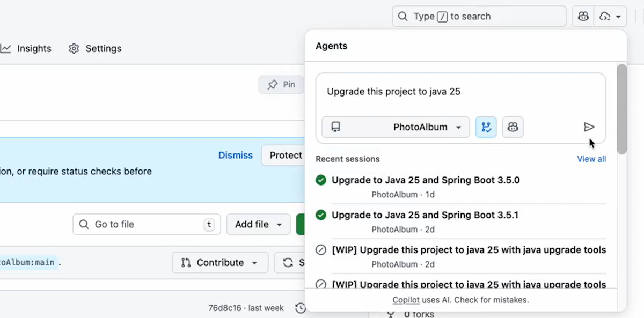Go to the Settings tab
The width and height of the screenshot is (644, 318).
click(96, 48)
